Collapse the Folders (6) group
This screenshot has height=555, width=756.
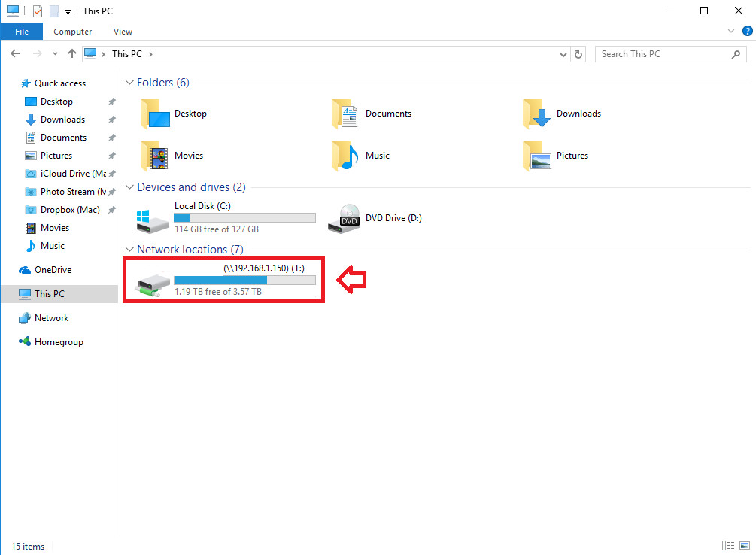(129, 83)
